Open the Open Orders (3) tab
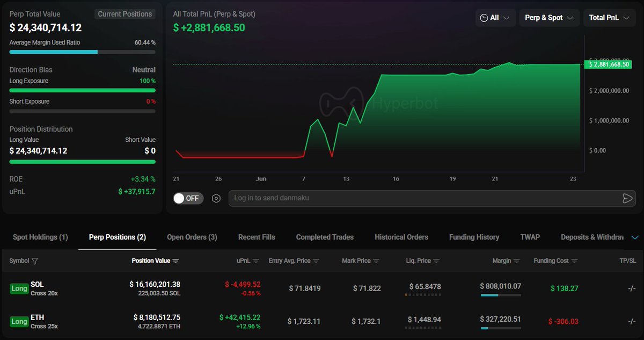 [192, 237]
